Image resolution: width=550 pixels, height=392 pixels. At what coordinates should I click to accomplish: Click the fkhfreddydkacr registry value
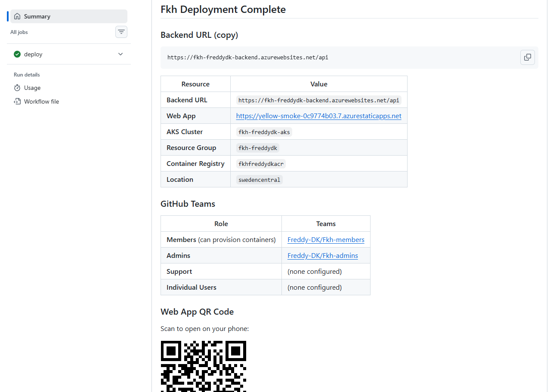point(261,164)
